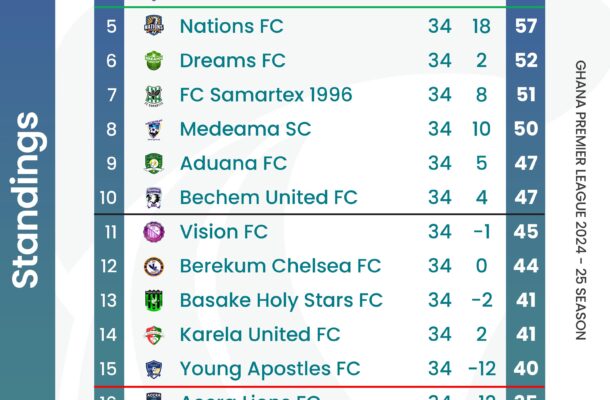
Task: Click the Young Apostles FC shield logo
Action: [154, 369]
